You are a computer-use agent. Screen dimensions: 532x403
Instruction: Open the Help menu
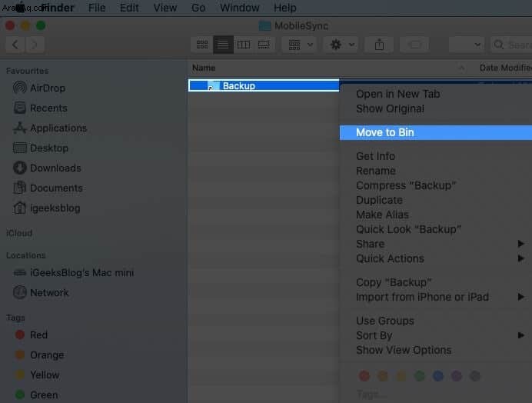tap(285, 8)
